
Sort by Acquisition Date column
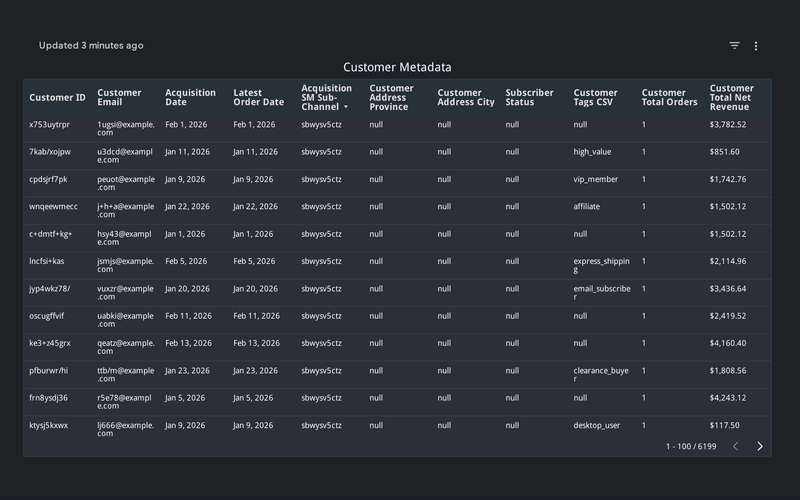click(190, 98)
